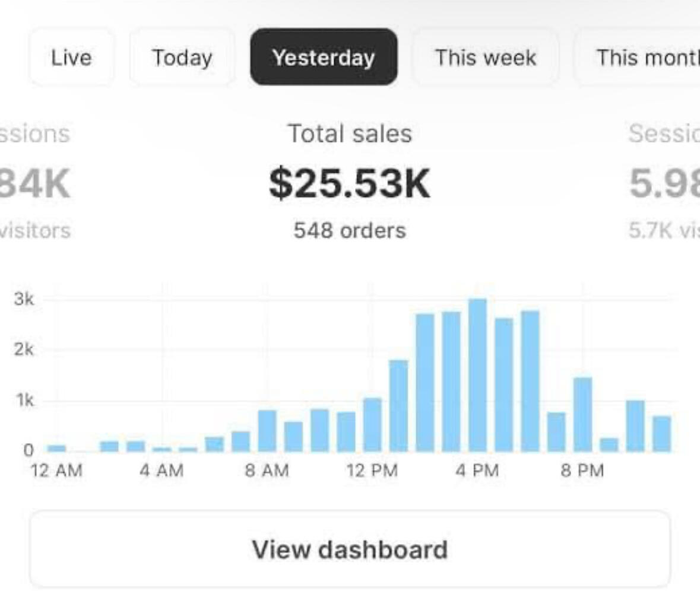The width and height of the screenshot is (700, 591).
Task: Click the 548 orders label
Action: click(350, 230)
